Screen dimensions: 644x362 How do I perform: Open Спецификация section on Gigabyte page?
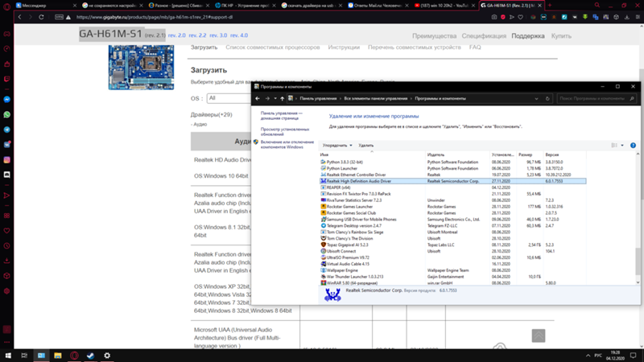click(484, 35)
